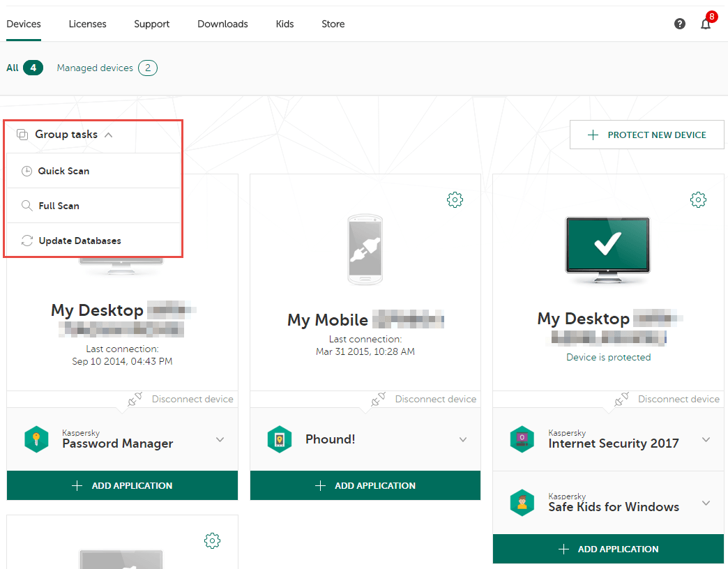The image size is (728, 569).
Task: Open the Downloads tab
Action: coord(223,24)
